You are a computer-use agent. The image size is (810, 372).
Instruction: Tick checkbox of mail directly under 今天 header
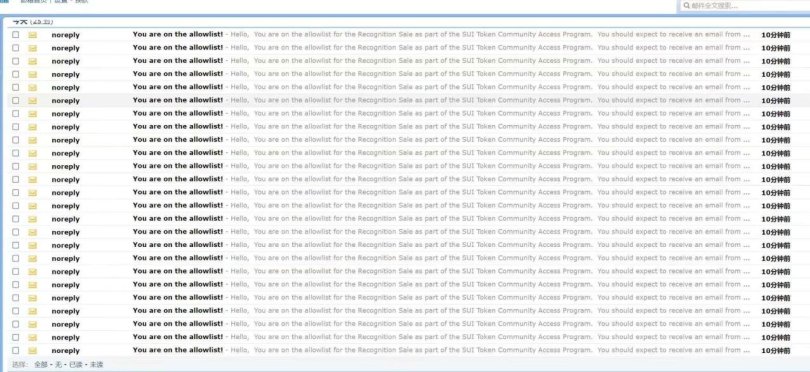pos(15,35)
